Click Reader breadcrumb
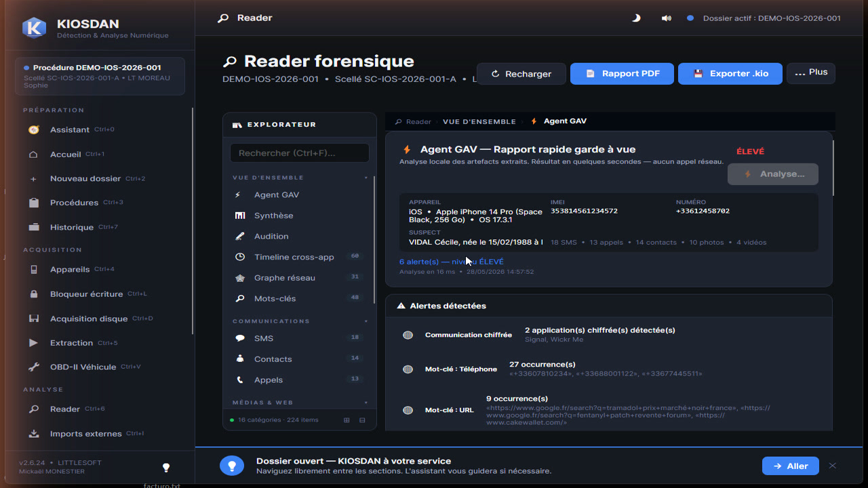868x488 pixels. [x=413, y=122]
